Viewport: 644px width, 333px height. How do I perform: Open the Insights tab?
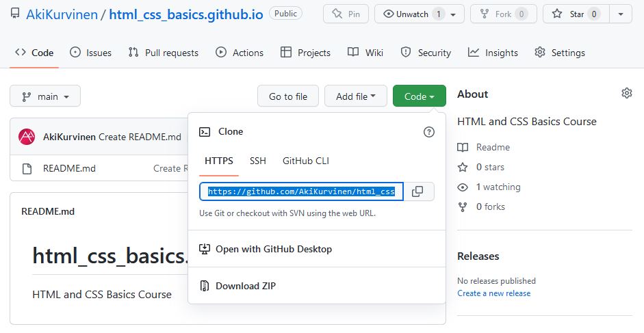[493, 53]
